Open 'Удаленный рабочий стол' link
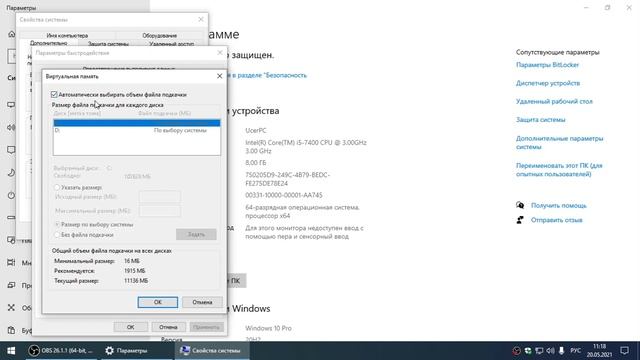This screenshot has height=360, width=640. coord(554,101)
